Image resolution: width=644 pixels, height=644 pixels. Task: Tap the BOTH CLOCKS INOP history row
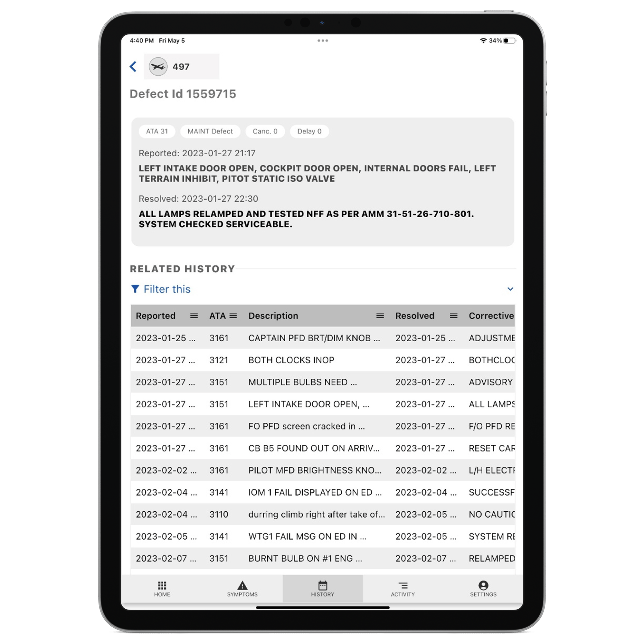pyautogui.click(x=322, y=360)
